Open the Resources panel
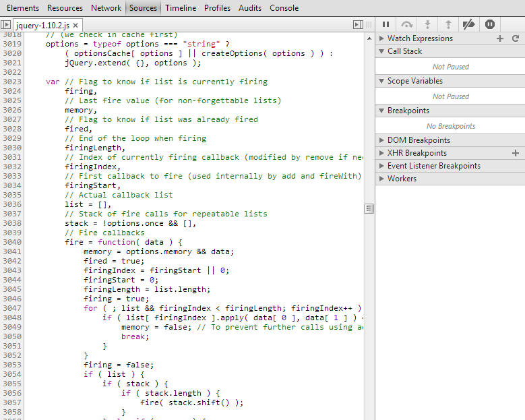 coord(65,8)
